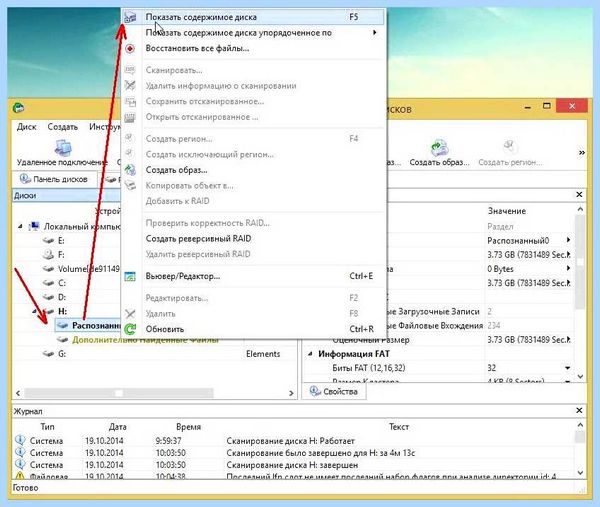Minimize the application window
The image size is (600, 507).
[x=528, y=107]
